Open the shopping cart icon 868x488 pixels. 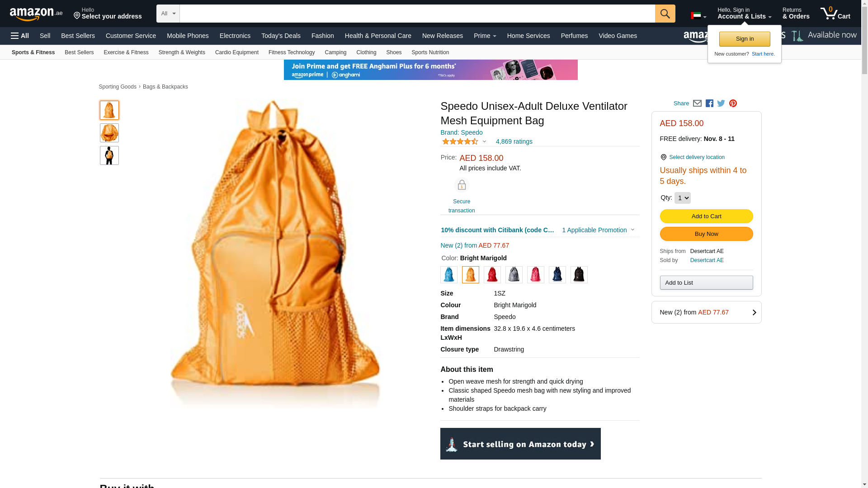[x=835, y=13]
